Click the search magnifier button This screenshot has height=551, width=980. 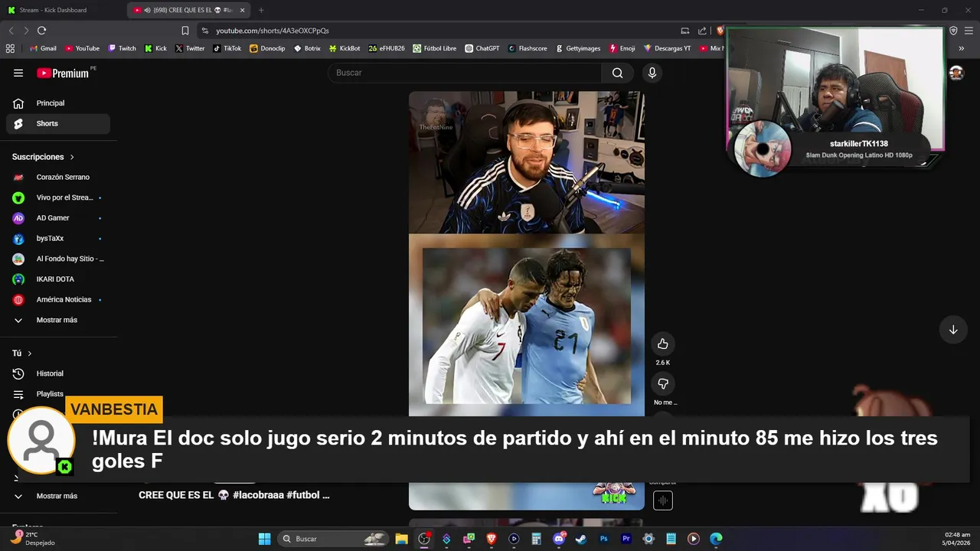click(617, 73)
